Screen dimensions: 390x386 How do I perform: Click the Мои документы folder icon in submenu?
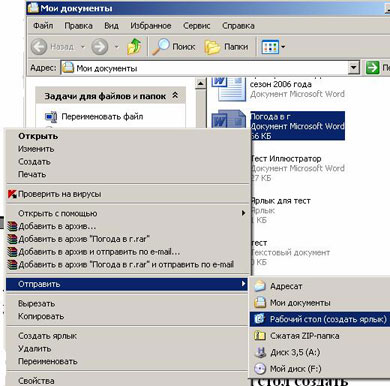(260, 302)
